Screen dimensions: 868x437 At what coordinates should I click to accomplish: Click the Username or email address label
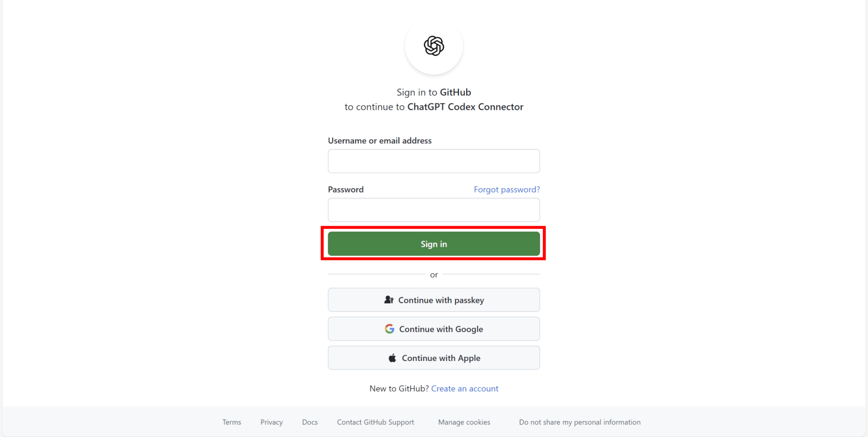(x=380, y=141)
